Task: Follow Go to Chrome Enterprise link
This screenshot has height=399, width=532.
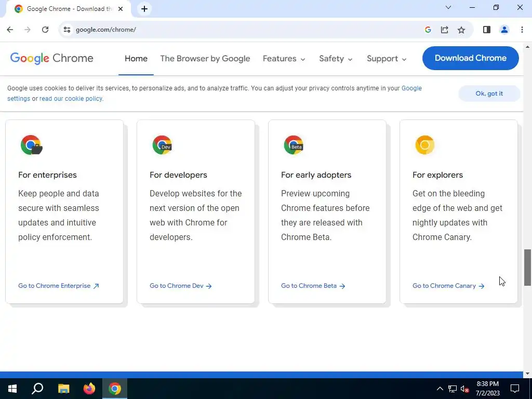Action: tap(58, 286)
